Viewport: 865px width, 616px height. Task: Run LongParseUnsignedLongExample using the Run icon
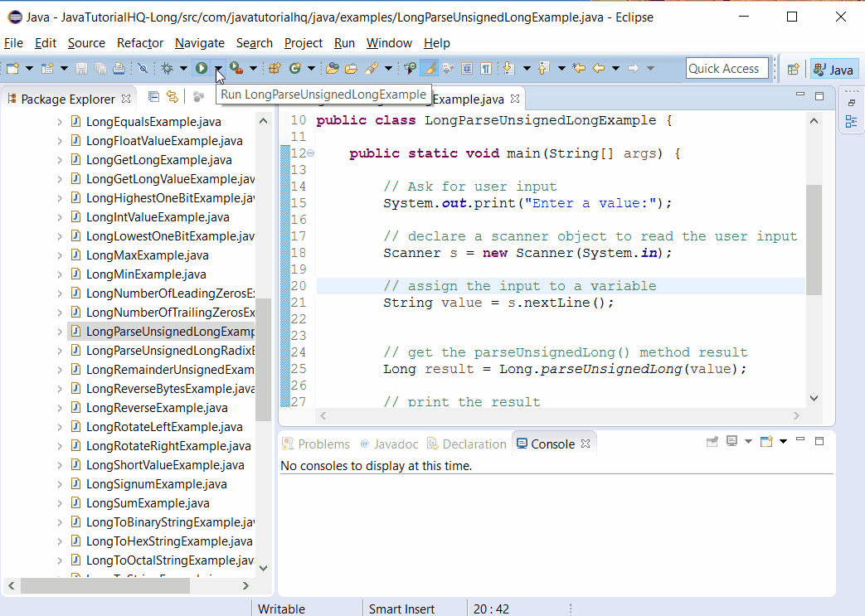[202, 68]
